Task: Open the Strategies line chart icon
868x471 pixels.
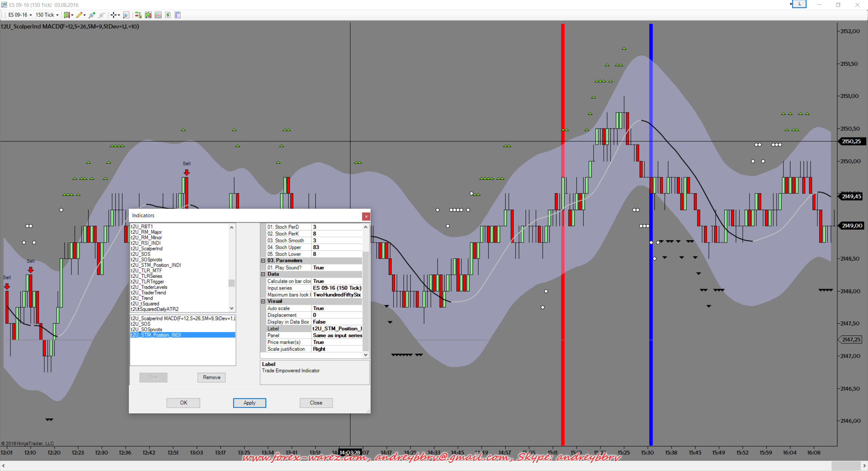Action: [x=158, y=15]
